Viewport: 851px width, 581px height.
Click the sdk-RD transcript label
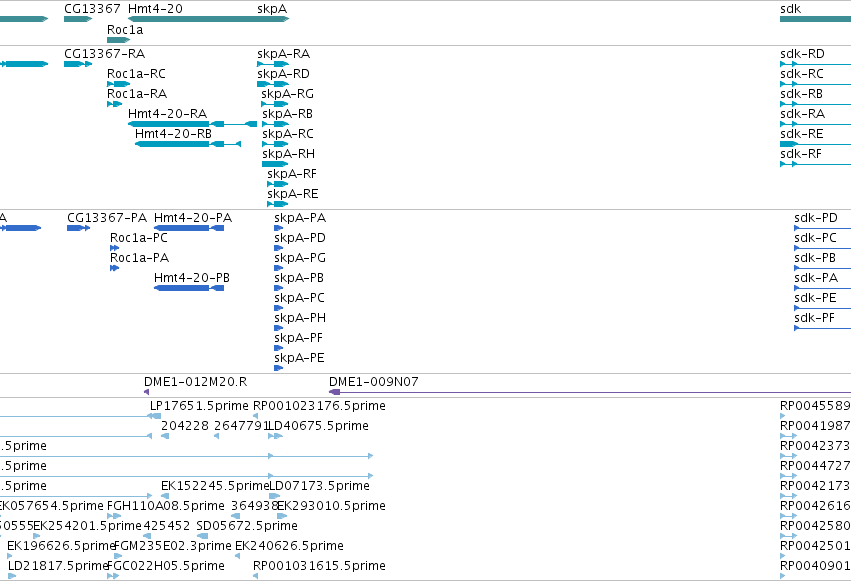coord(802,54)
